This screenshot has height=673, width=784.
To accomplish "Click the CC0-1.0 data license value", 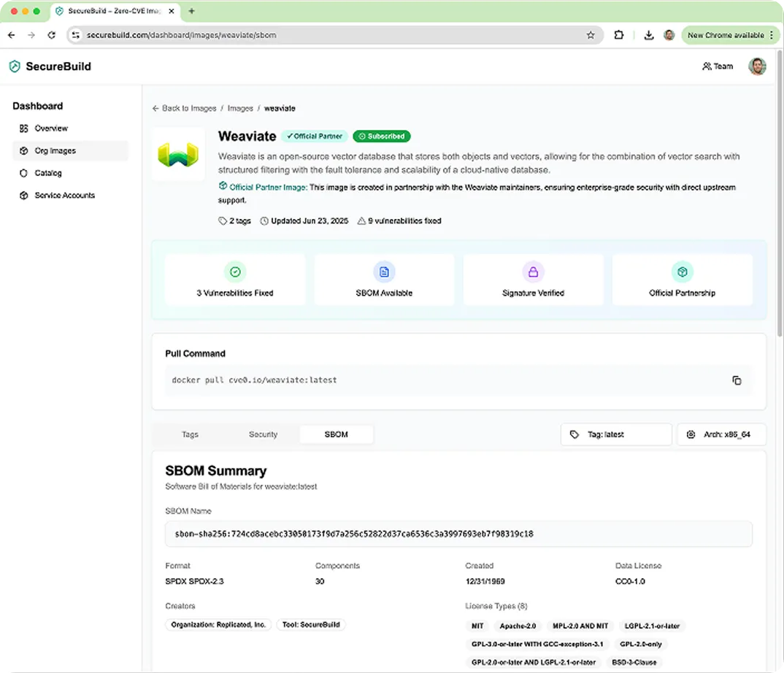I will [630, 581].
